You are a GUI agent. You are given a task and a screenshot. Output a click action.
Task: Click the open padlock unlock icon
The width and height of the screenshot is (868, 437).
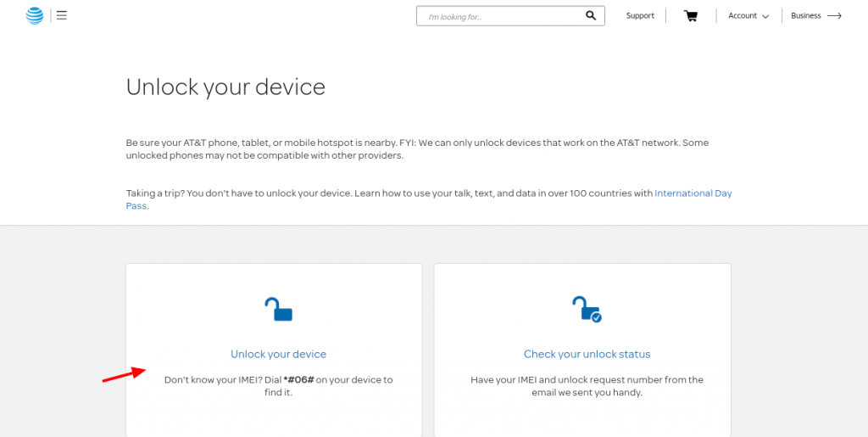pos(278,309)
